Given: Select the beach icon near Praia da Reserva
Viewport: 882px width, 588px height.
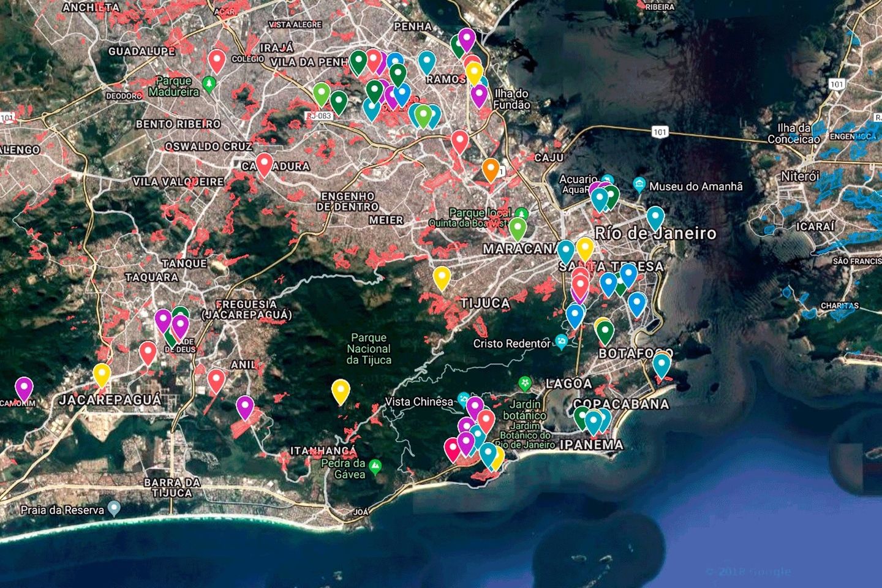Looking at the screenshot, I should 114,507.
